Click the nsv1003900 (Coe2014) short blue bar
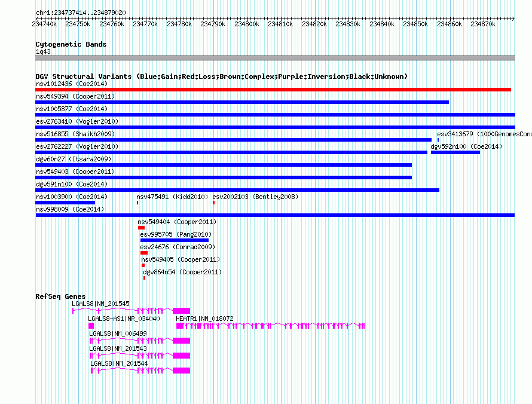 click(x=65, y=203)
